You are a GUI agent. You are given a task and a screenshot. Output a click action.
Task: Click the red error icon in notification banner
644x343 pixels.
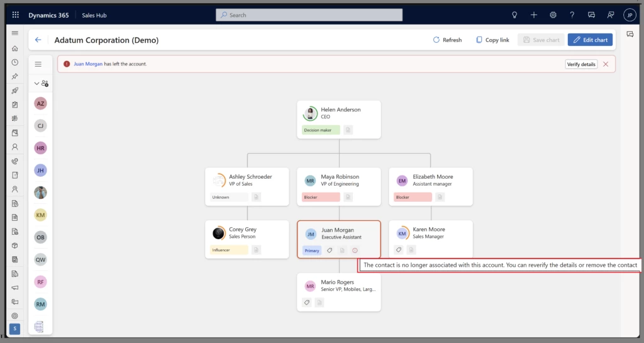(67, 64)
